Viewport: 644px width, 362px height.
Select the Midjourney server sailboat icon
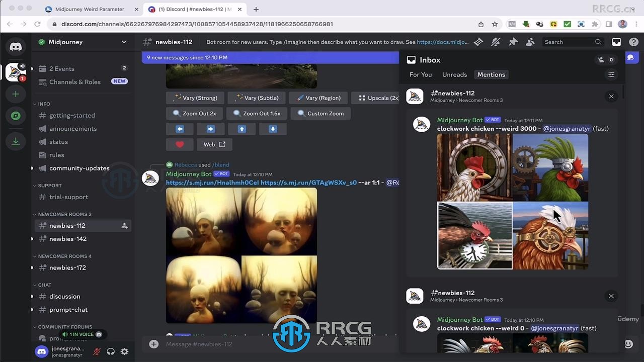click(x=16, y=72)
